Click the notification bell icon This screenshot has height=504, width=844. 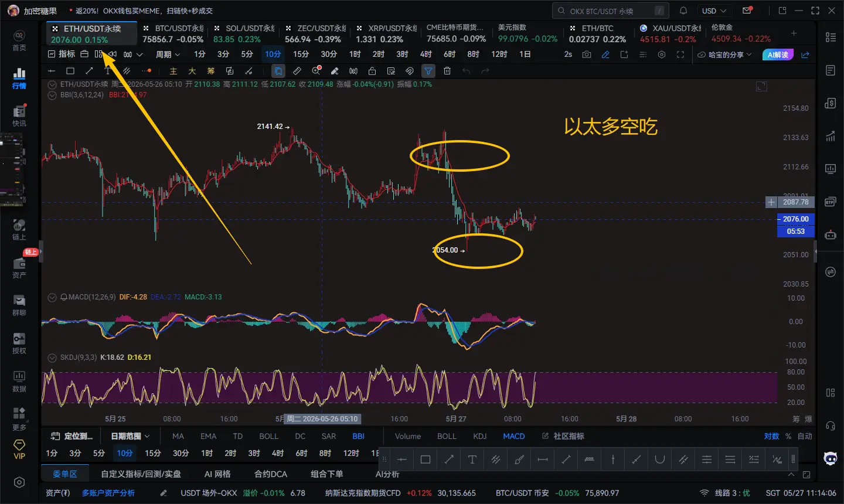(x=683, y=11)
